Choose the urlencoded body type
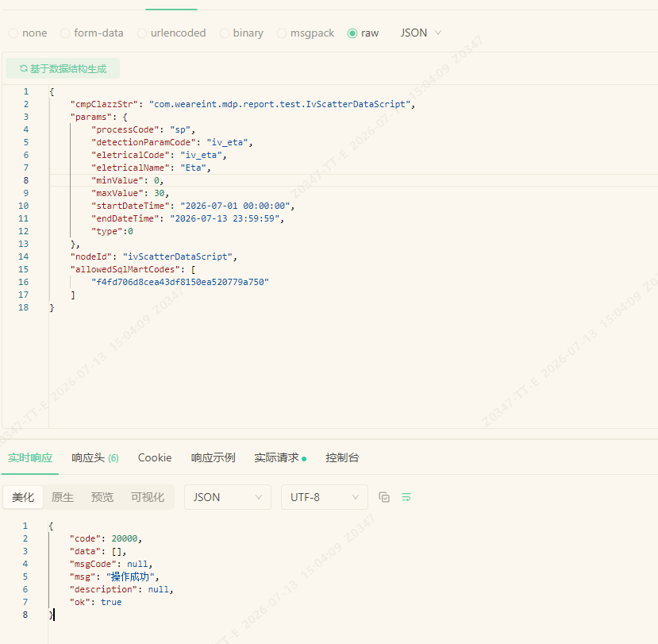The height and width of the screenshot is (644, 658). click(171, 33)
